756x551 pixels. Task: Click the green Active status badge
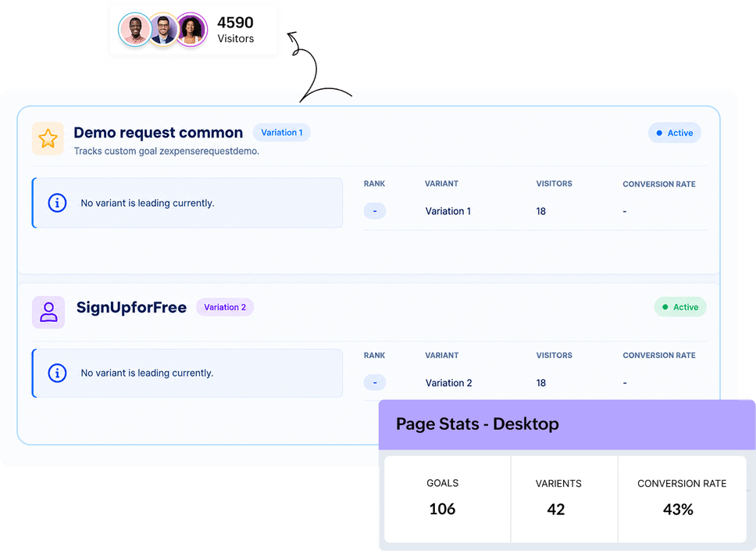679,307
